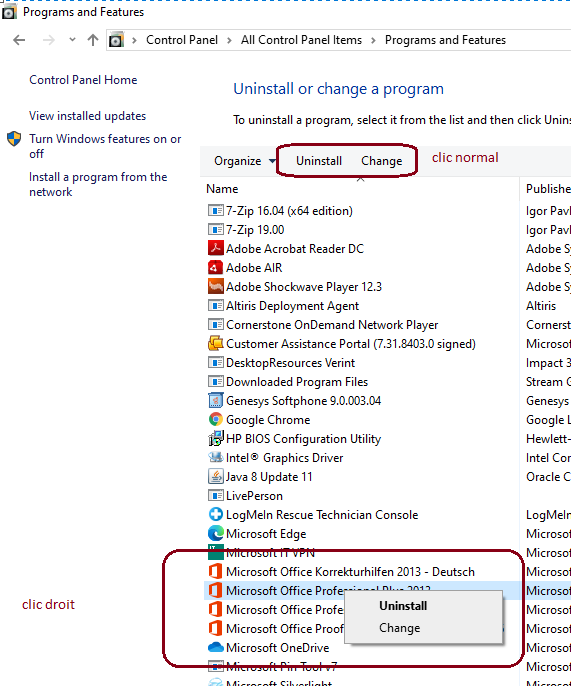Image resolution: width=571 pixels, height=686 pixels.
Task: Open the Organize dropdown menu
Action: (x=244, y=161)
